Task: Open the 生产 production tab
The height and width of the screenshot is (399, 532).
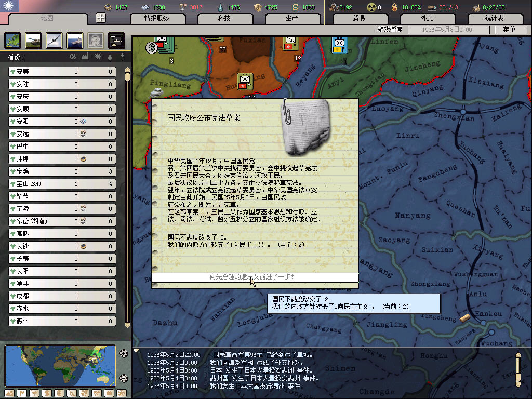Action: pyautogui.click(x=292, y=18)
